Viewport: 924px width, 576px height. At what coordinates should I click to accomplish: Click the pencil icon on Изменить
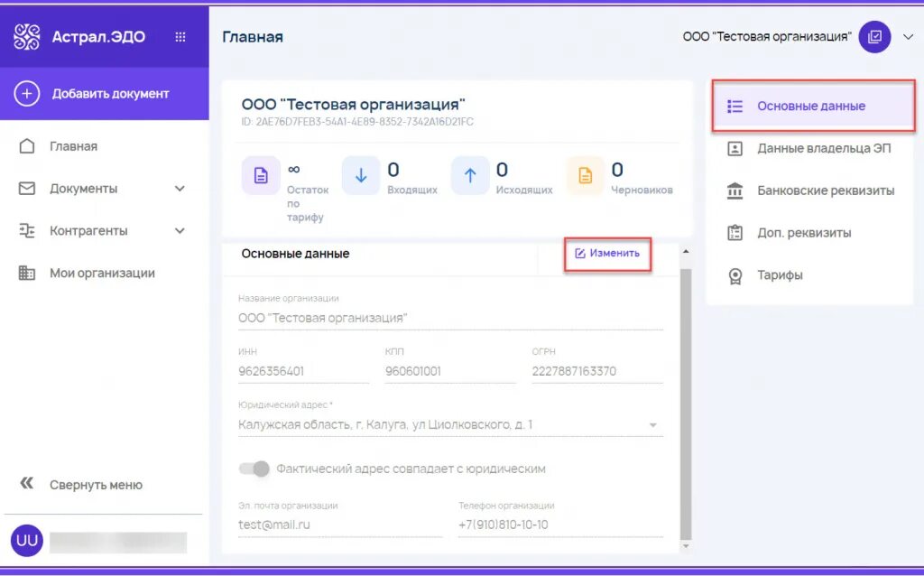click(580, 254)
